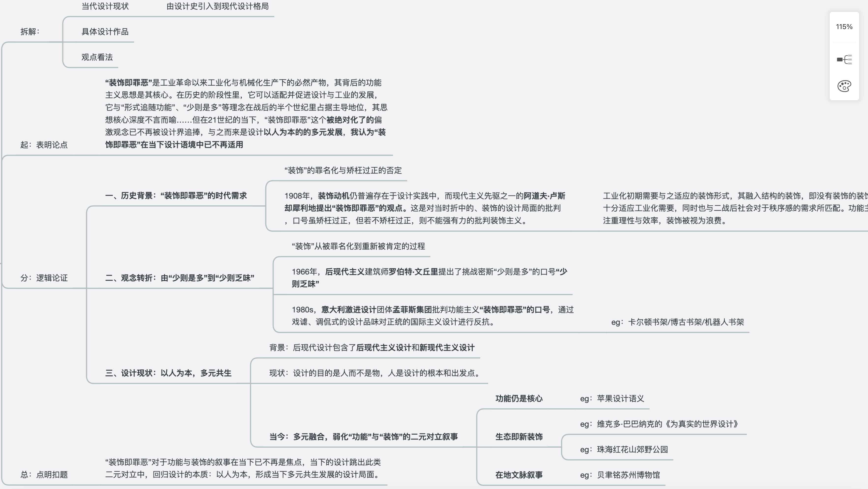Select node eg：卡尔顿书架/博古书架/机器人书架
Image resolution: width=868 pixels, height=489 pixels.
(678, 322)
